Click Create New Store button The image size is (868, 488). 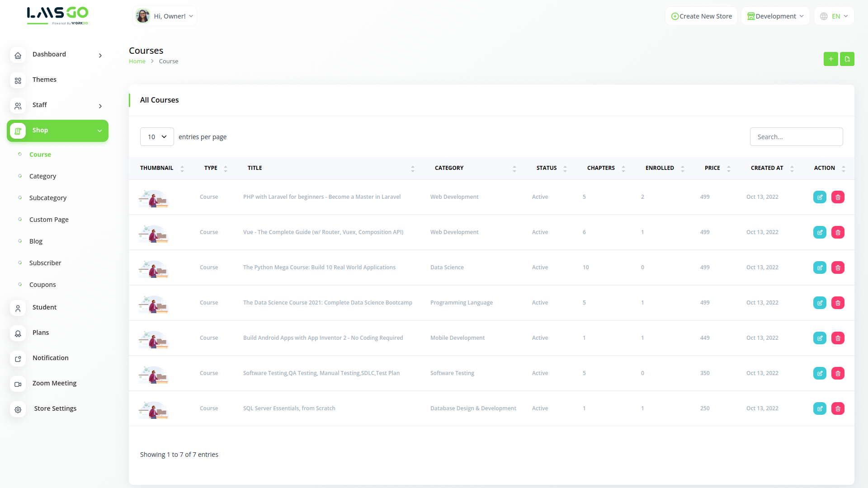click(701, 16)
